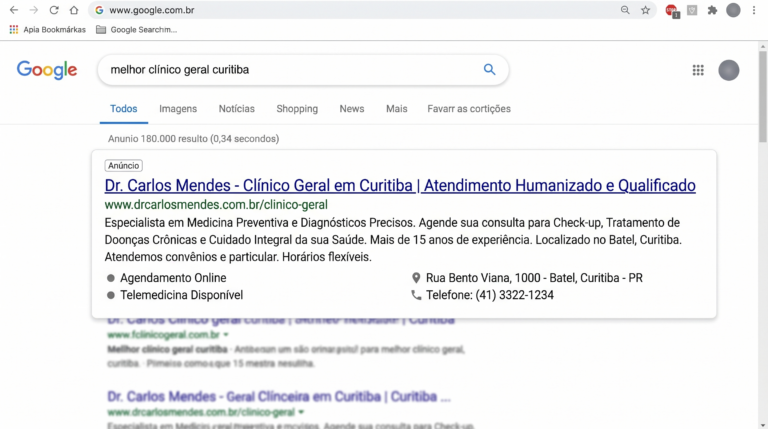Click the www.drcarlosmendes.com.br/clinico-geral ad URL
The height and width of the screenshot is (429, 768).
(216, 205)
